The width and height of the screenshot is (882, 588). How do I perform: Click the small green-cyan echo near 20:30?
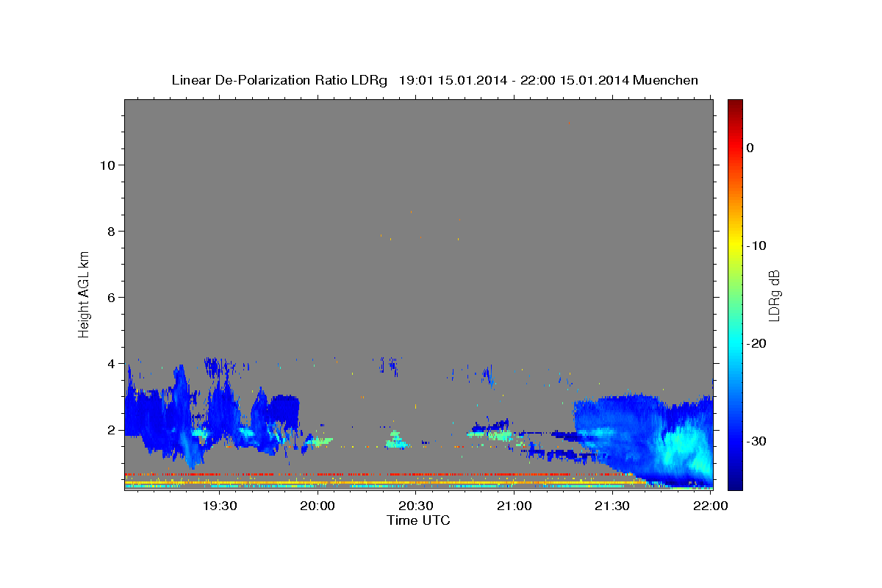pyautogui.click(x=397, y=440)
